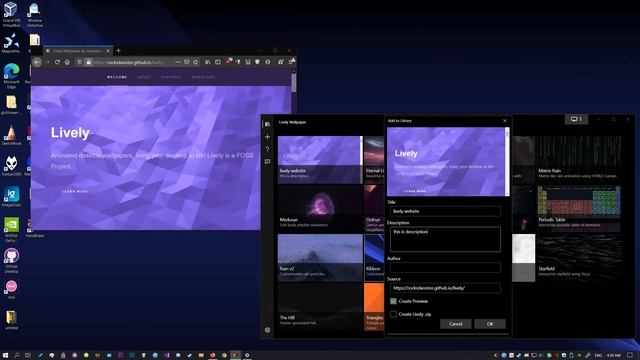Click the browser Back button
Screen dimensions: 640x360
[x=37, y=62]
